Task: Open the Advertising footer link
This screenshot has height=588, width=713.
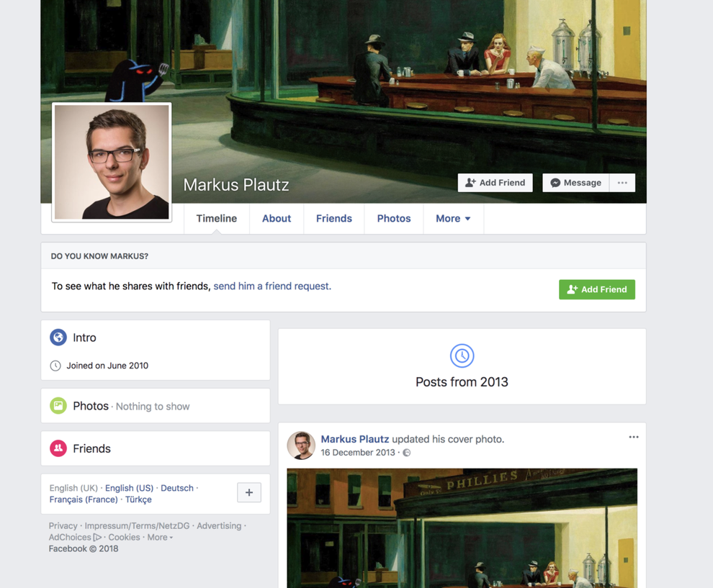Action: [219, 526]
